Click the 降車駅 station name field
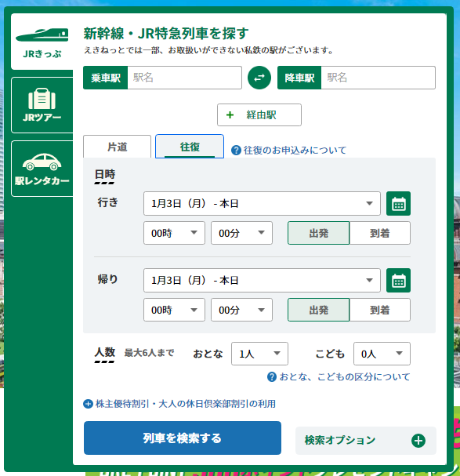The width and height of the screenshot is (460, 476). (x=378, y=78)
